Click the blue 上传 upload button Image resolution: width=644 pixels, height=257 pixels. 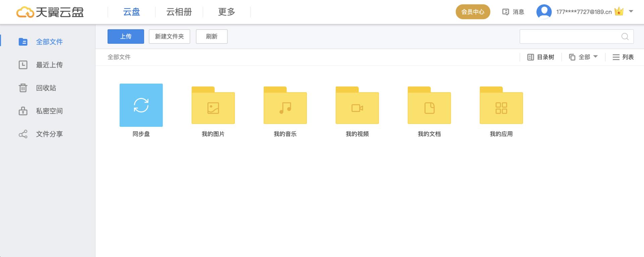126,37
